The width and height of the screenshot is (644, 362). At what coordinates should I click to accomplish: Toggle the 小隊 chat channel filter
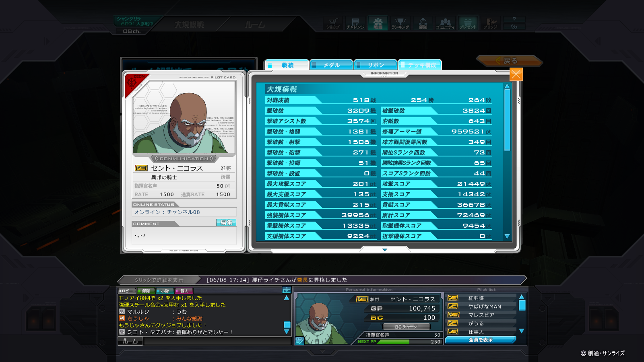coord(165,291)
